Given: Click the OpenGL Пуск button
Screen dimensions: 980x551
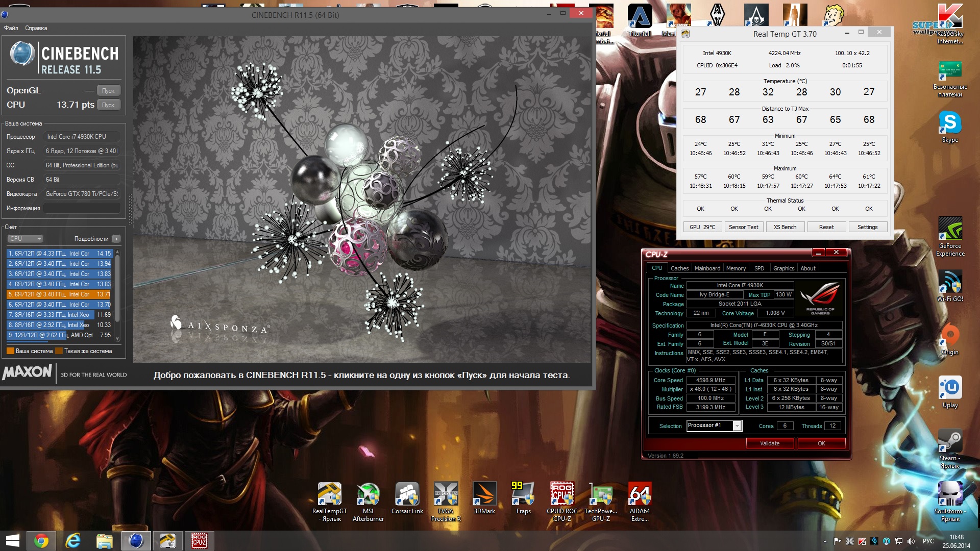Looking at the screenshot, I should [x=108, y=91].
